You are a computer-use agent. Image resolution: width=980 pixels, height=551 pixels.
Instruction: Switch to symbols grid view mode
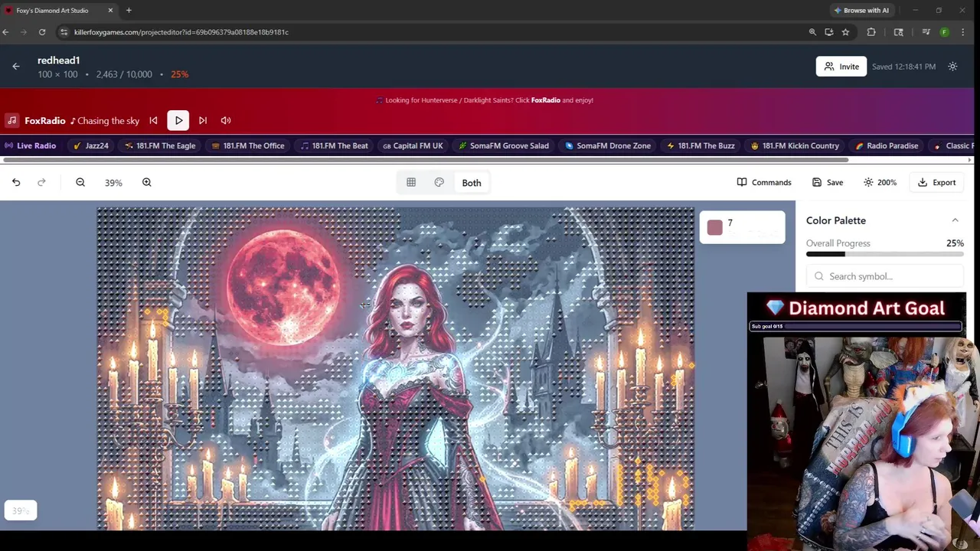(411, 182)
